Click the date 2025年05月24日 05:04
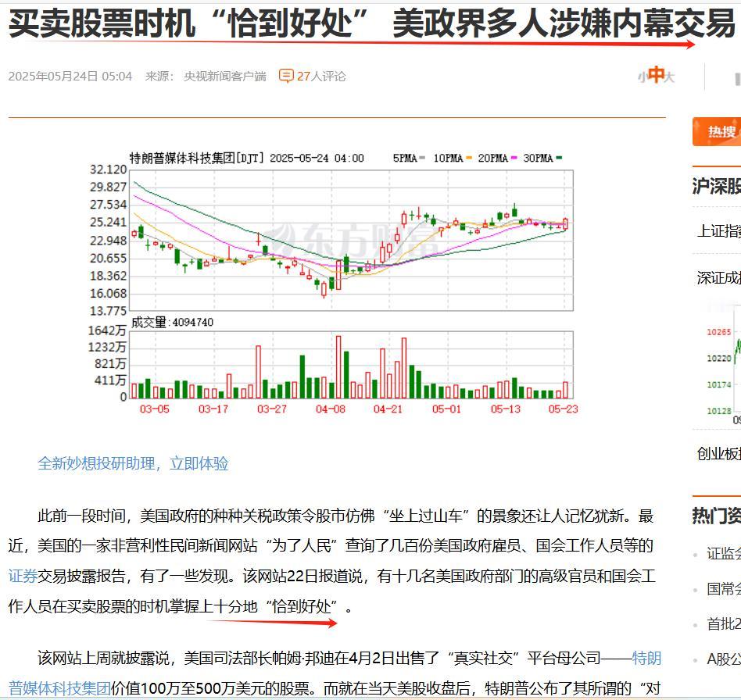This screenshot has height=700, width=741. coord(70,76)
